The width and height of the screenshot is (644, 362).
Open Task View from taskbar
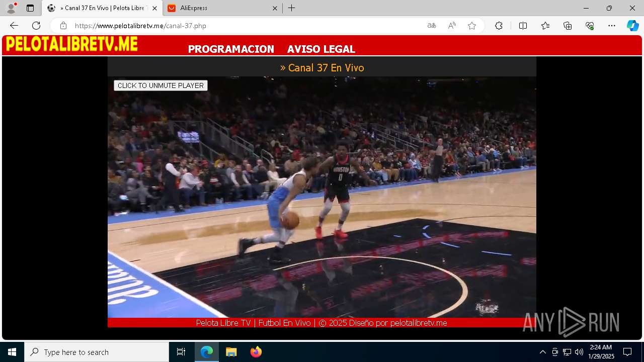point(181,352)
